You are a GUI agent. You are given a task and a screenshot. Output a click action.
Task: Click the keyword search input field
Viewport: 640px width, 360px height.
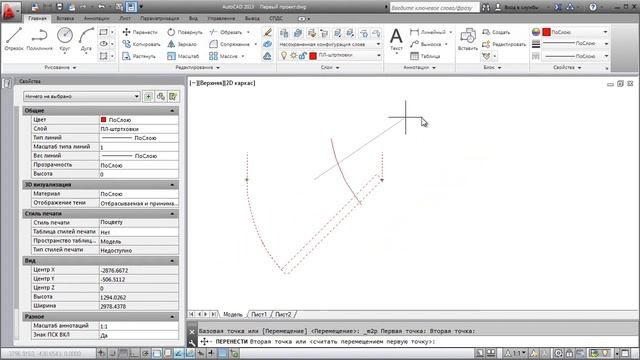tap(434, 7)
